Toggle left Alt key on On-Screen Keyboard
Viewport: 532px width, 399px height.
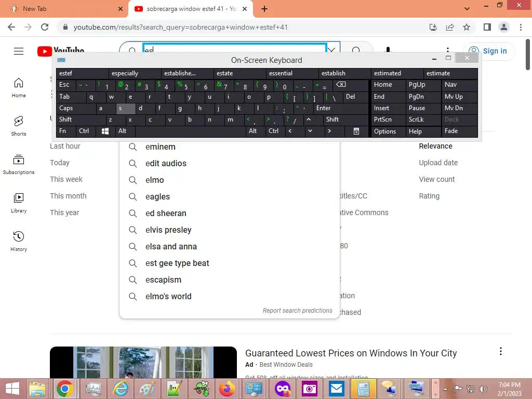tap(125, 131)
